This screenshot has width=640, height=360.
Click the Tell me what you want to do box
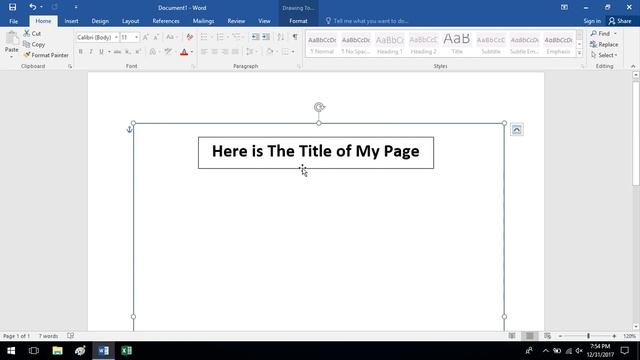[371, 21]
